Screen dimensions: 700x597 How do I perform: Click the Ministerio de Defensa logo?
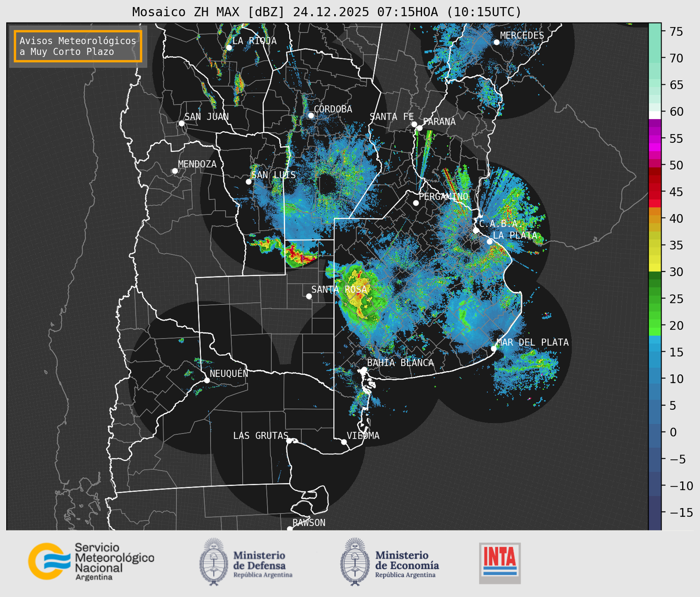pyautogui.click(x=246, y=562)
